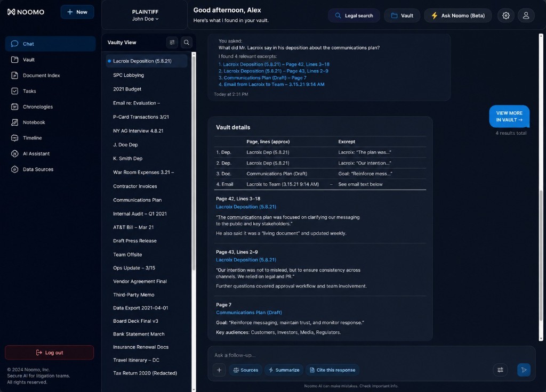This screenshot has height=392, width=546.
Task: Open 2021 Budget document
Action: [127, 89]
